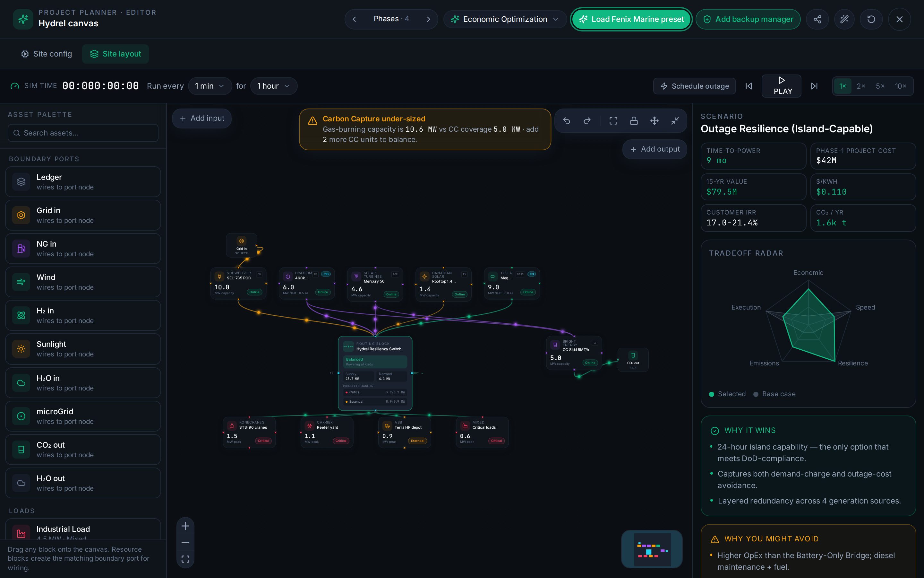Select Schweitzer SEL-735 PCC node

point(238,283)
